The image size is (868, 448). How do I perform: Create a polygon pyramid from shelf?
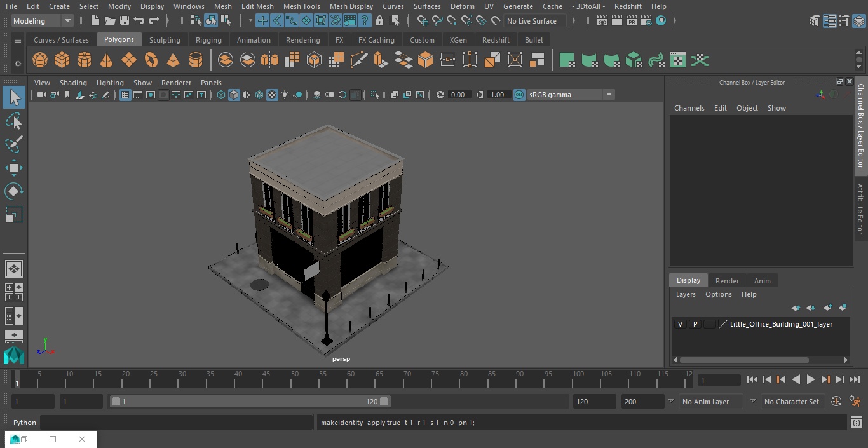click(x=173, y=60)
